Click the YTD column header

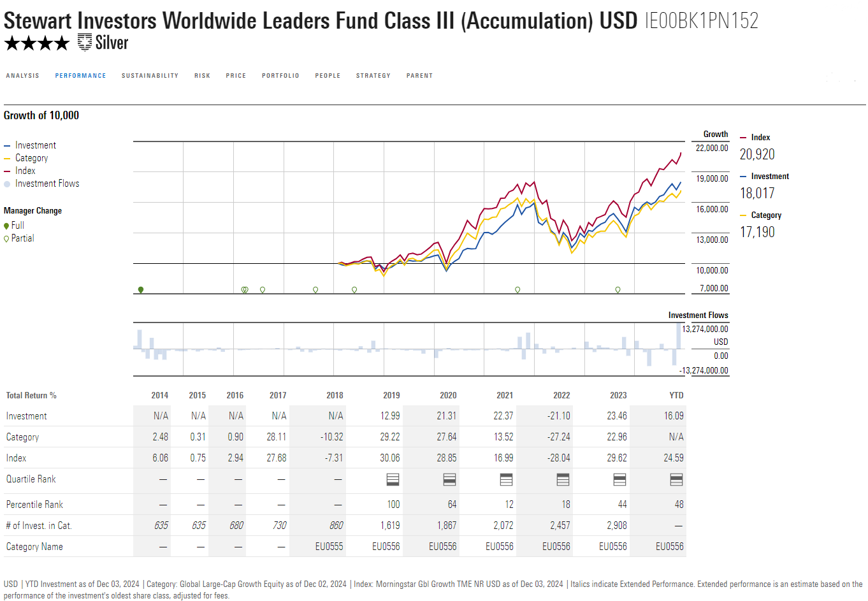click(x=677, y=395)
